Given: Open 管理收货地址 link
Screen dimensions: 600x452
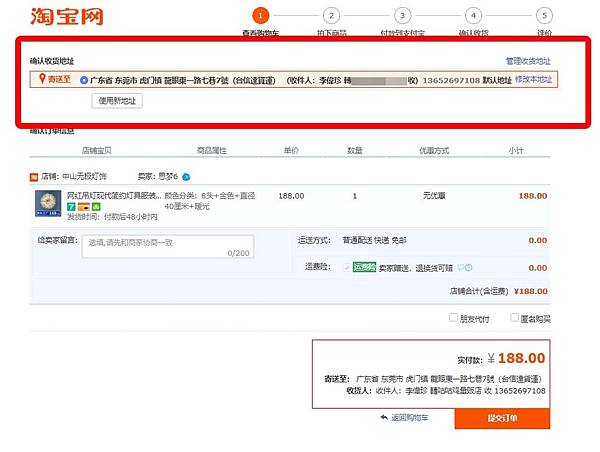Looking at the screenshot, I should pos(528,61).
